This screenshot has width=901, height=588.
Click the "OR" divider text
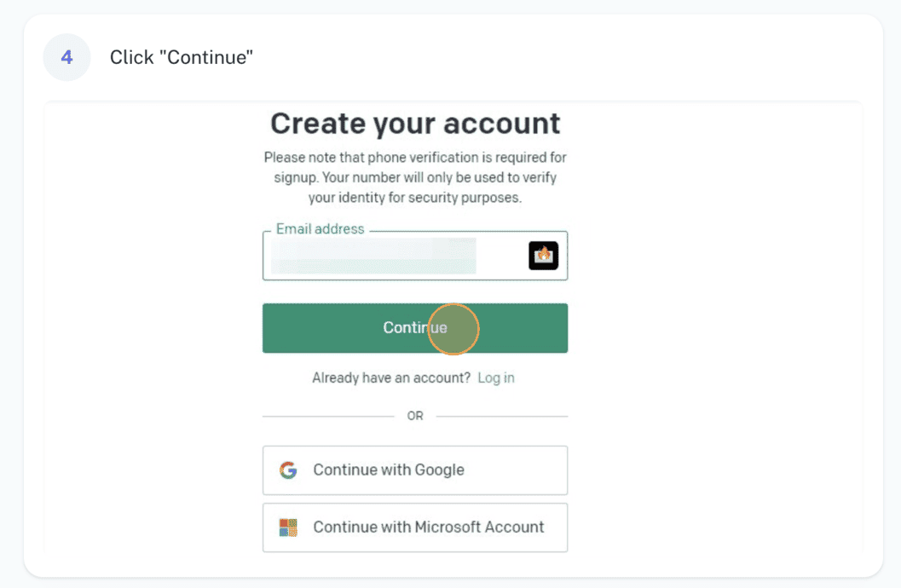click(415, 416)
